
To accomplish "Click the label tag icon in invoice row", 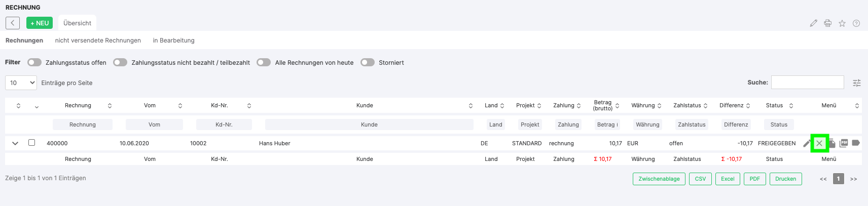I will (x=856, y=143).
